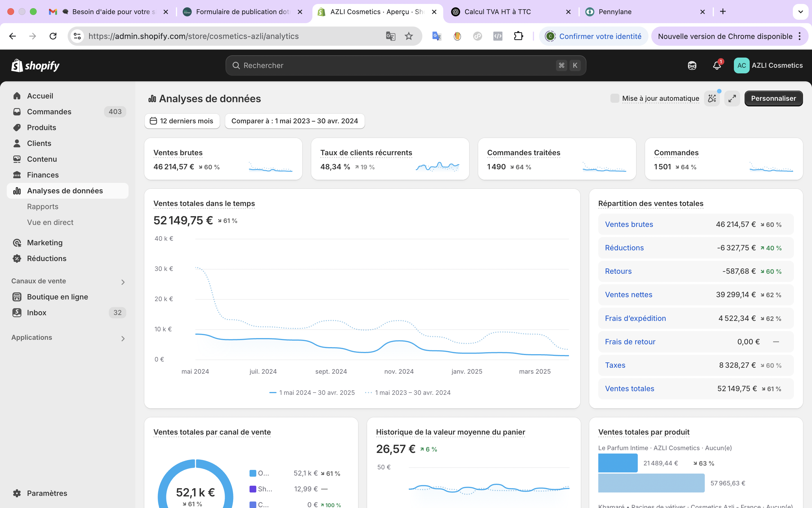Image resolution: width=812 pixels, height=508 pixels.
Task: Click the Personnaliser button
Action: tap(773, 98)
